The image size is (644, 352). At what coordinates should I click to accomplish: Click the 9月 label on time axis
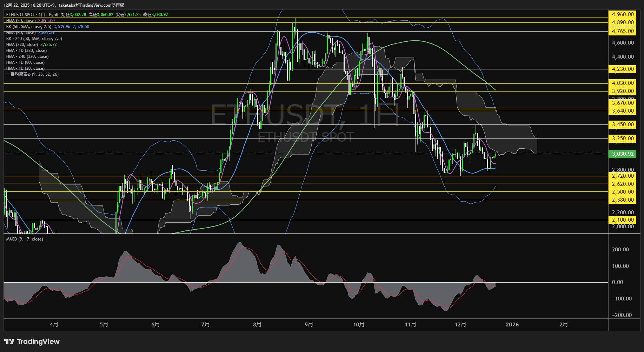[309, 325]
